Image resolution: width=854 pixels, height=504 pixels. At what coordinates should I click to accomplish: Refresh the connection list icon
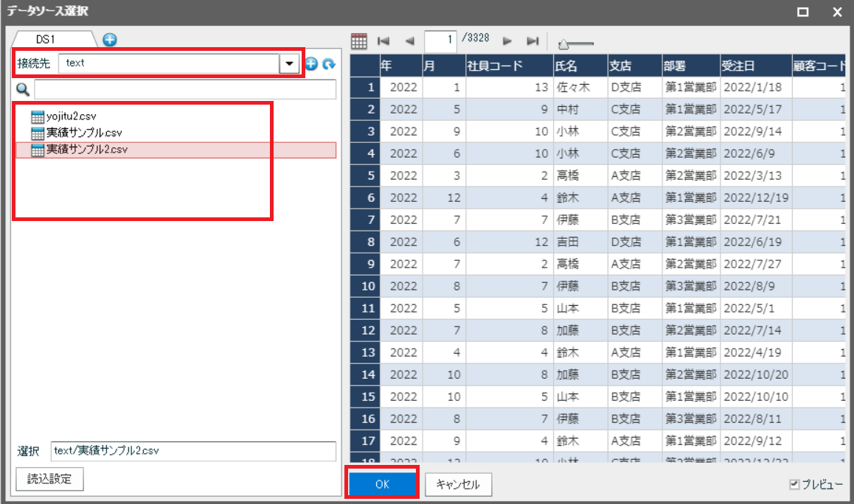(x=328, y=64)
